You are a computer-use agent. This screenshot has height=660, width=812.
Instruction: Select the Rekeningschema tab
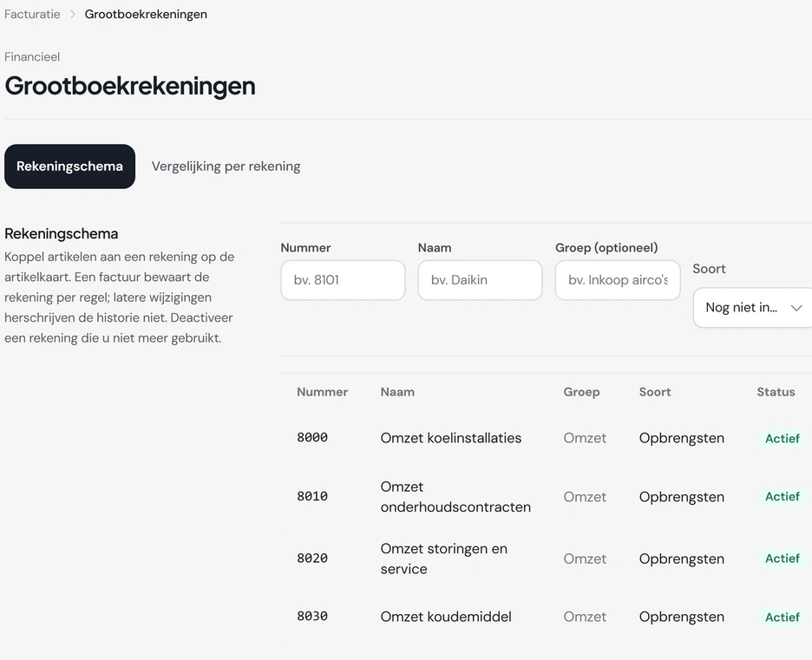(x=70, y=167)
